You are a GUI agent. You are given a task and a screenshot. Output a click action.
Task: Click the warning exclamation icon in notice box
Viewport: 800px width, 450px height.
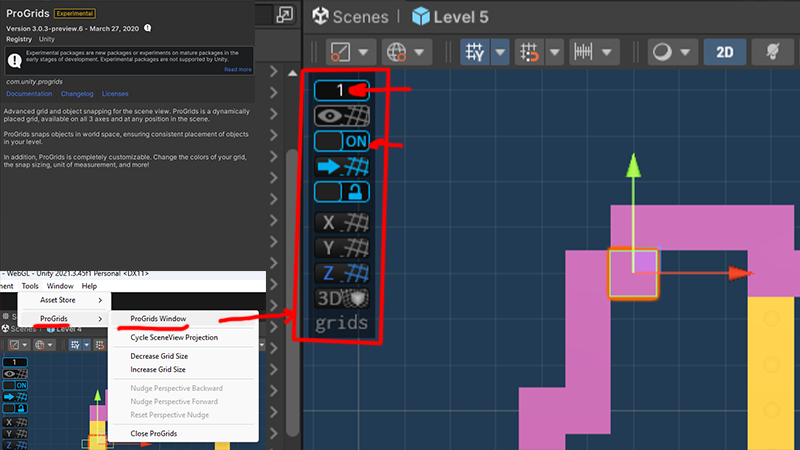15,61
